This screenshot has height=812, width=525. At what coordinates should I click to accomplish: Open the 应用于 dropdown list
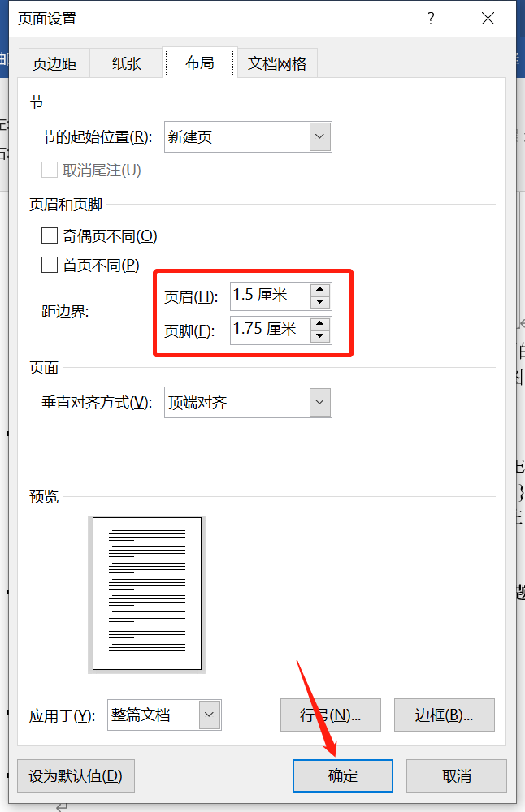tap(210, 715)
